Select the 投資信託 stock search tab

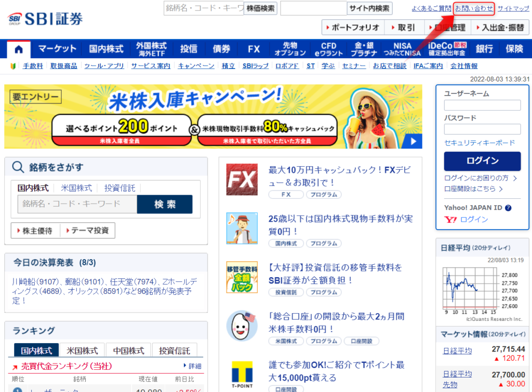pos(119,188)
